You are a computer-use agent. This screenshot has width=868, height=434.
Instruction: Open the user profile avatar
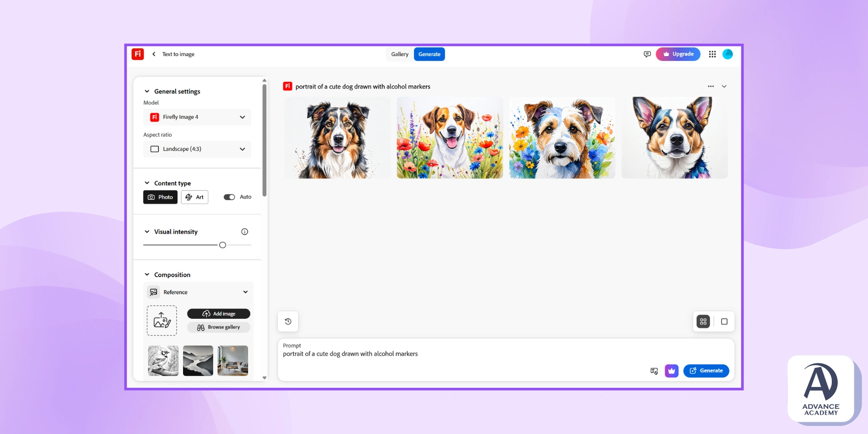[x=727, y=54]
